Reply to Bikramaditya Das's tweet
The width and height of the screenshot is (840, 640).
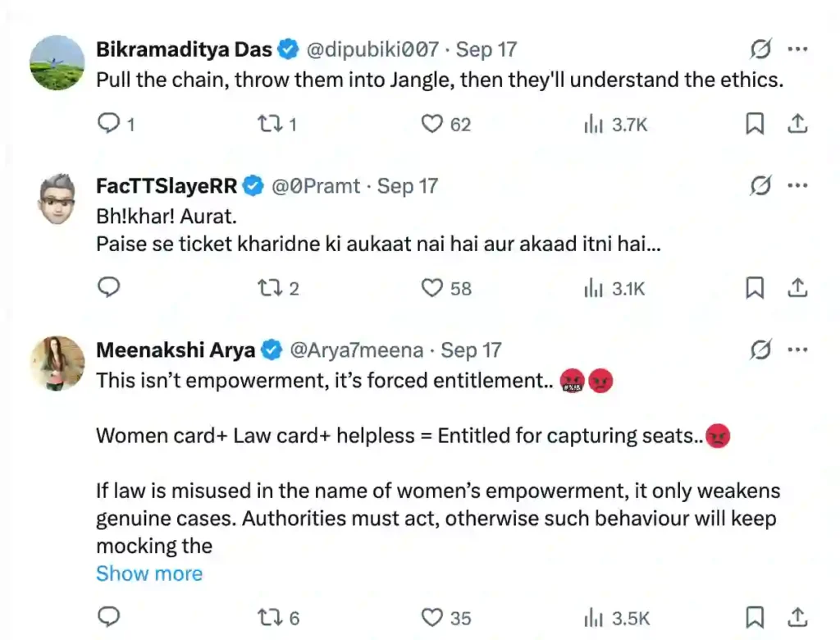coord(109,124)
